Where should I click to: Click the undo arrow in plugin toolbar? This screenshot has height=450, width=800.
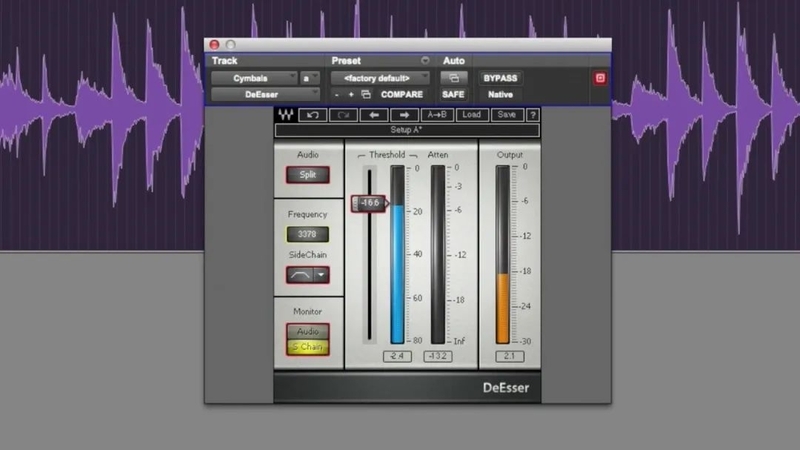click(313, 115)
